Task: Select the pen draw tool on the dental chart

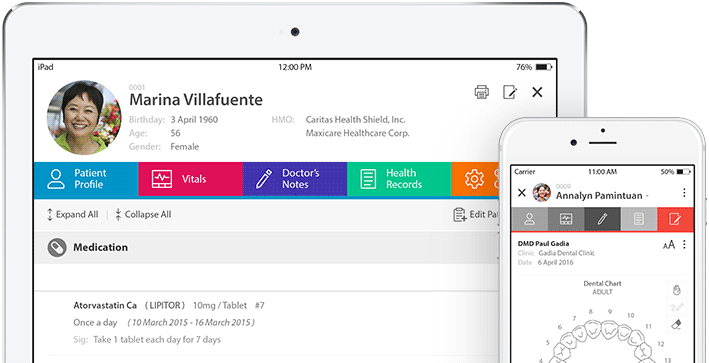Action: pos(676,307)
